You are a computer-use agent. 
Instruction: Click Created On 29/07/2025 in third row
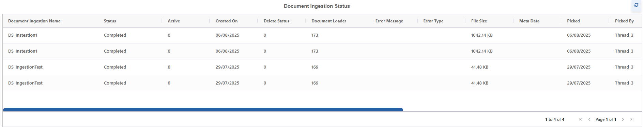[x=227, y=67]
